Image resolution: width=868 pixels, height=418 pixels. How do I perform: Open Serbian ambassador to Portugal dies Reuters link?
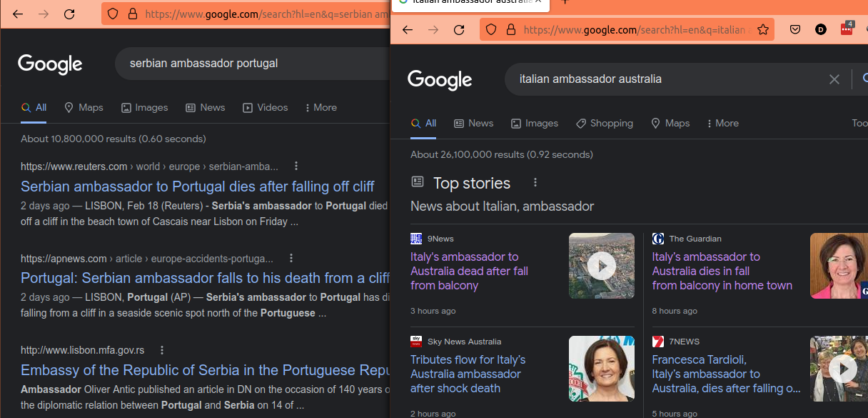(x=198, y=186)
